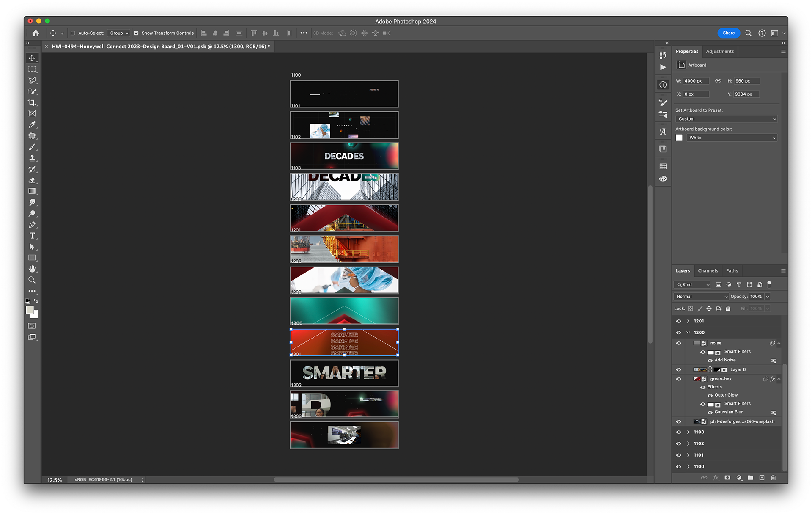Open the Normal blend mode dropdown
Screen dimensions: 812x515
point(701,297)
